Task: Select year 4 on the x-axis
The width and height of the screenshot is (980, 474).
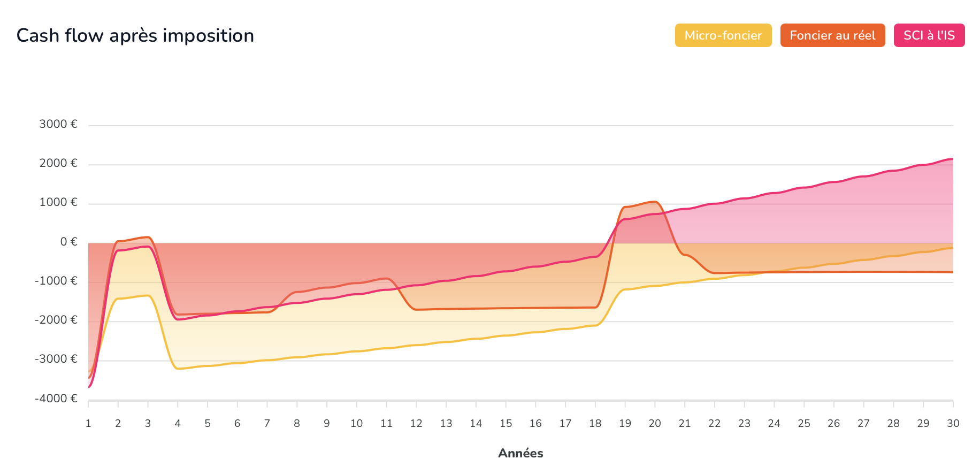Action: [178, 424]
